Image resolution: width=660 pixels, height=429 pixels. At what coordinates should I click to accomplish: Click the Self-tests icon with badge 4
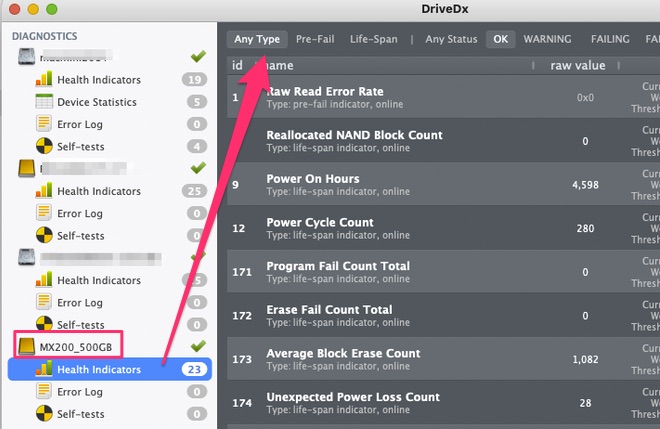point(44,146)
